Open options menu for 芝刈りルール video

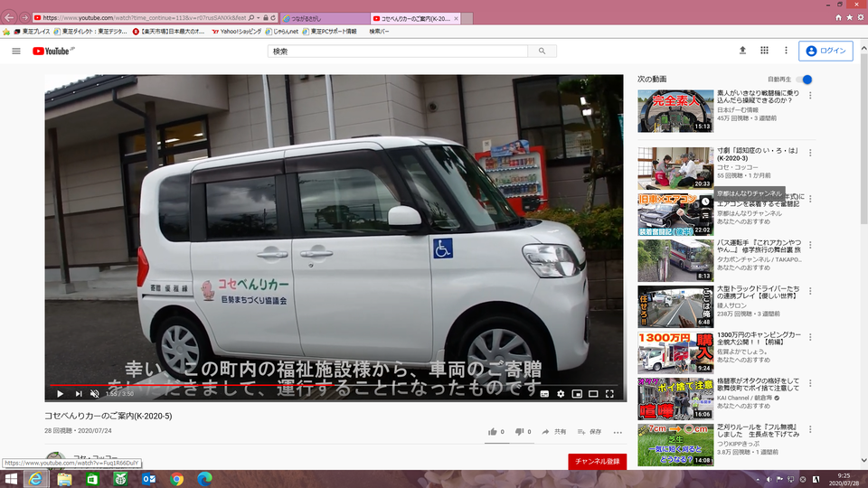coord(810,429)
